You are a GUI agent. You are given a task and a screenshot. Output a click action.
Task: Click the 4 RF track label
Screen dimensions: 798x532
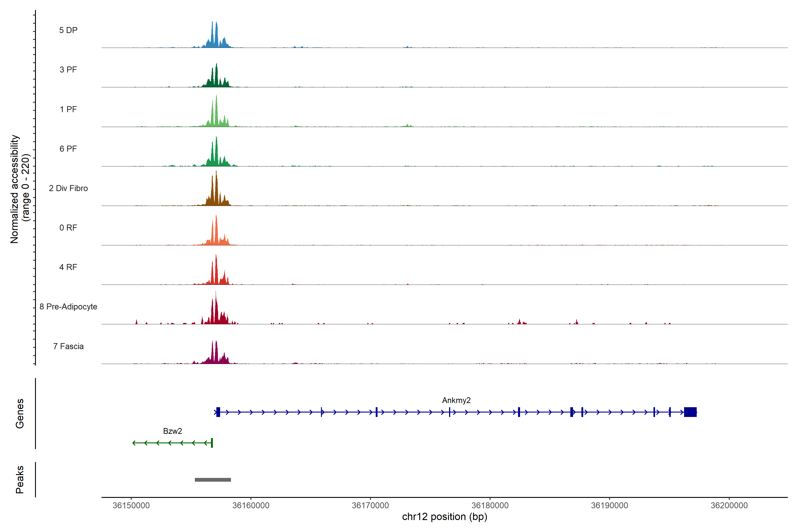[x=68, y=267]
